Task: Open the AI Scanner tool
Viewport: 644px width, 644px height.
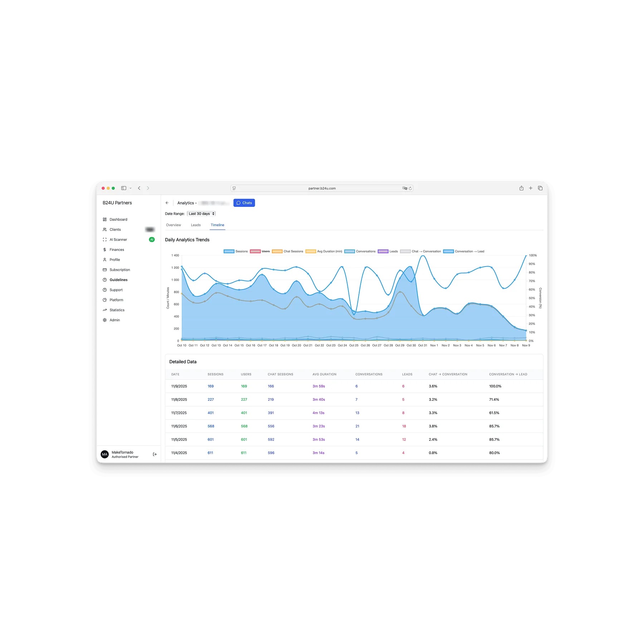Action: click(x=118, y=239)
